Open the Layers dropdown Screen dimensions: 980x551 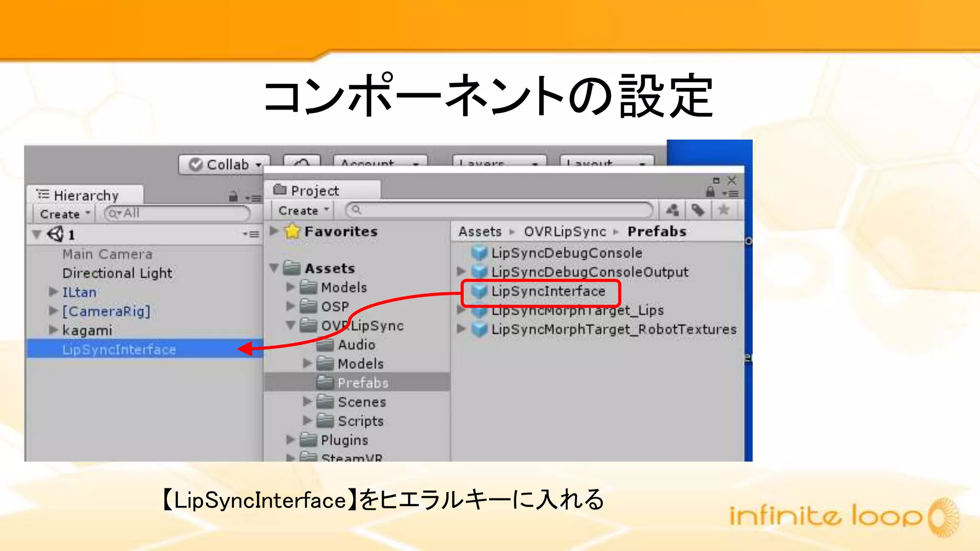click(500, 161)
